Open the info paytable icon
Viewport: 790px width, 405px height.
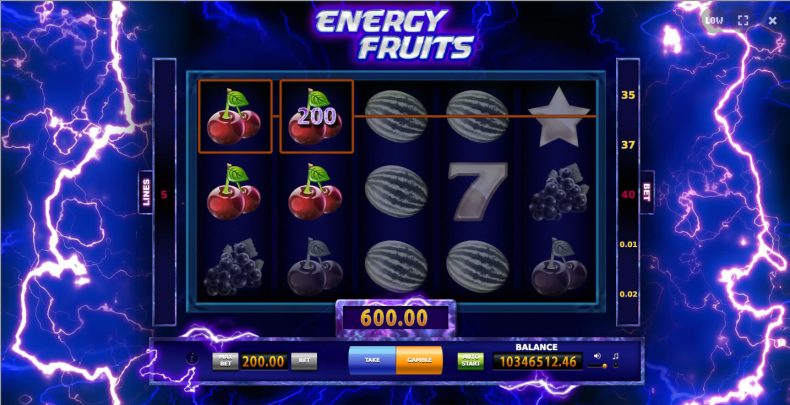click(192, 359)
